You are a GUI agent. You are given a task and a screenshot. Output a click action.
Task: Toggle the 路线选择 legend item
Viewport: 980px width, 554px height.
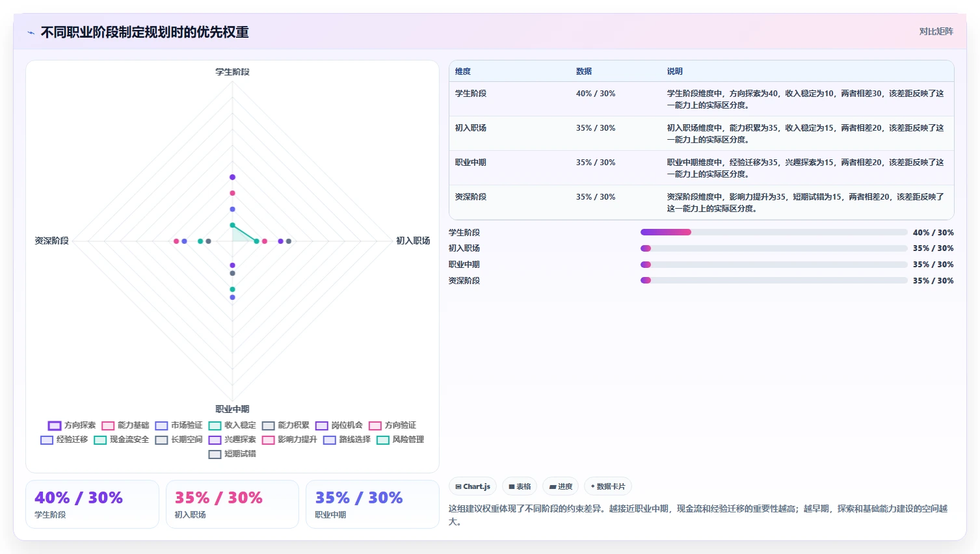[x=347, y=440]
